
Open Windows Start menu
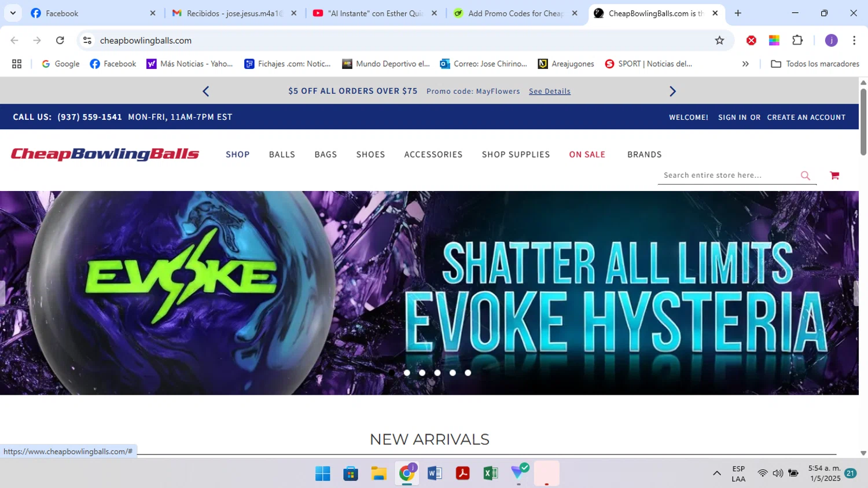(x=322, y=474)
